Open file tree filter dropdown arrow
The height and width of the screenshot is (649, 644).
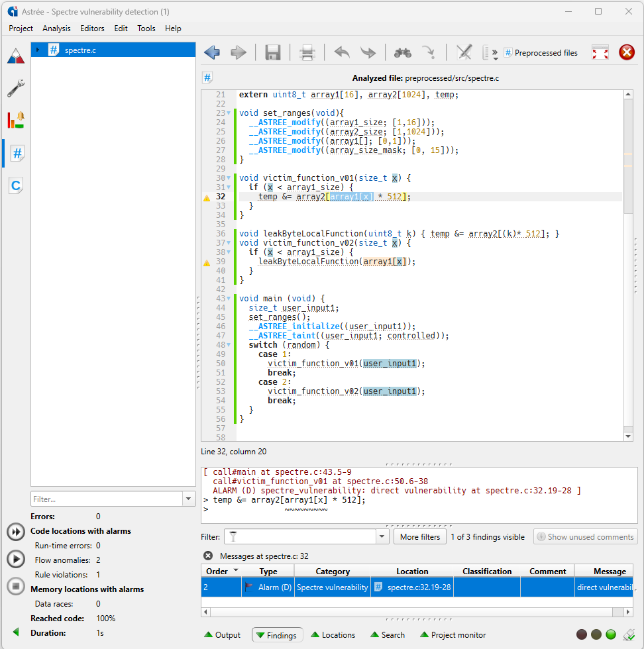coord(188,499)
